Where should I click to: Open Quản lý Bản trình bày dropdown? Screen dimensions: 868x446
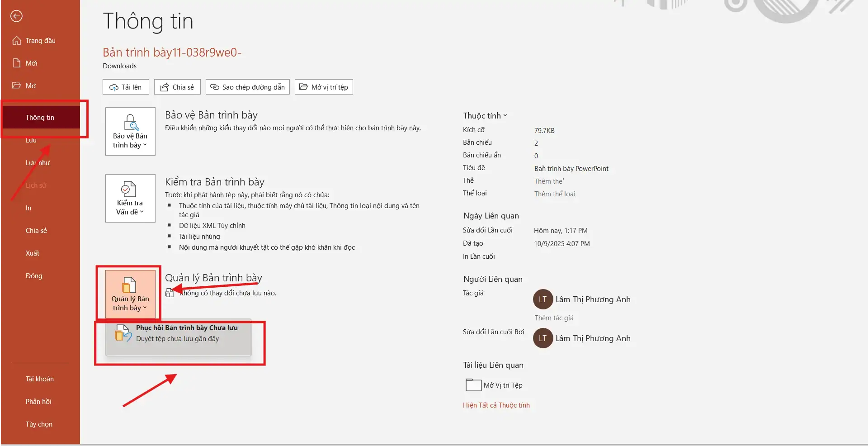pos(130,294)
